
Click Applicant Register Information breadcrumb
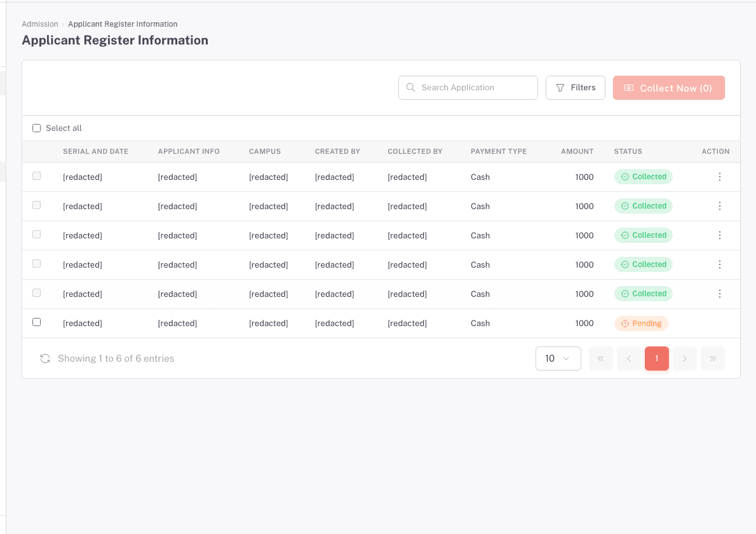[123, 24]
